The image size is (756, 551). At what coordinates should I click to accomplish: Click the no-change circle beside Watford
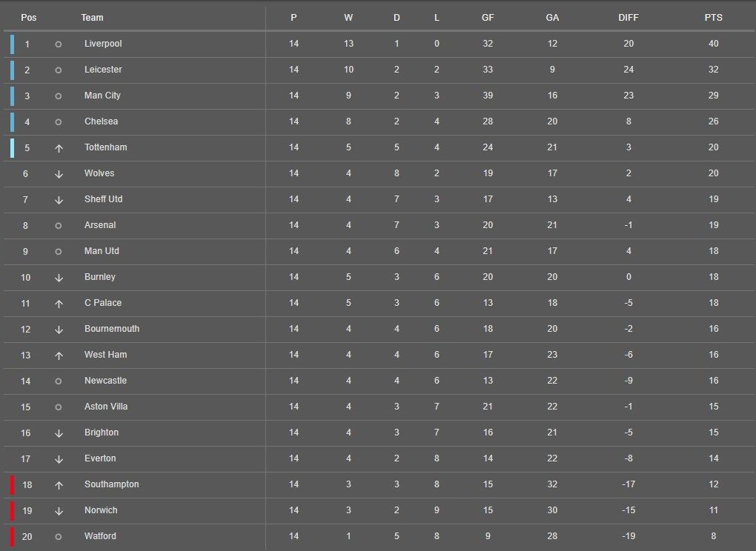(59, 537)
